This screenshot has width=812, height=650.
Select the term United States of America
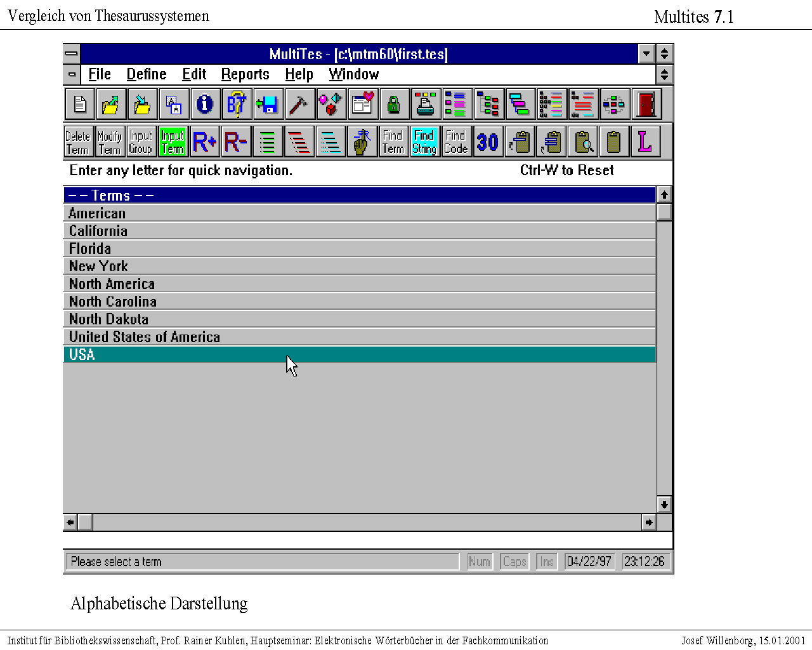point(145,337)
